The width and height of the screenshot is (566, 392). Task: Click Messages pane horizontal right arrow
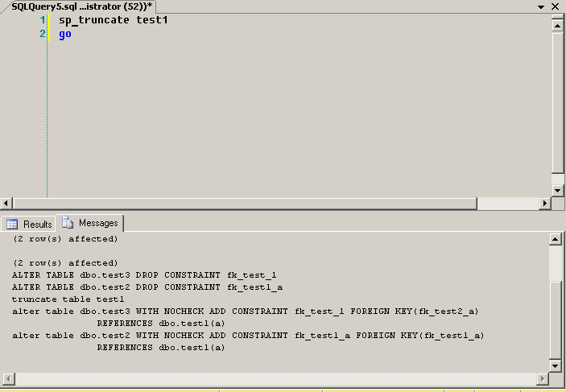tap(544, 378)
